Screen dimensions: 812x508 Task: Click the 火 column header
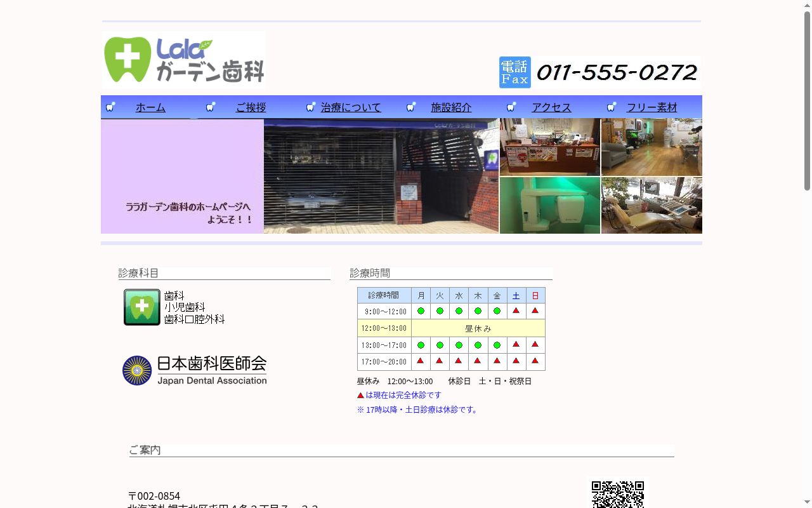click(440, 295)
